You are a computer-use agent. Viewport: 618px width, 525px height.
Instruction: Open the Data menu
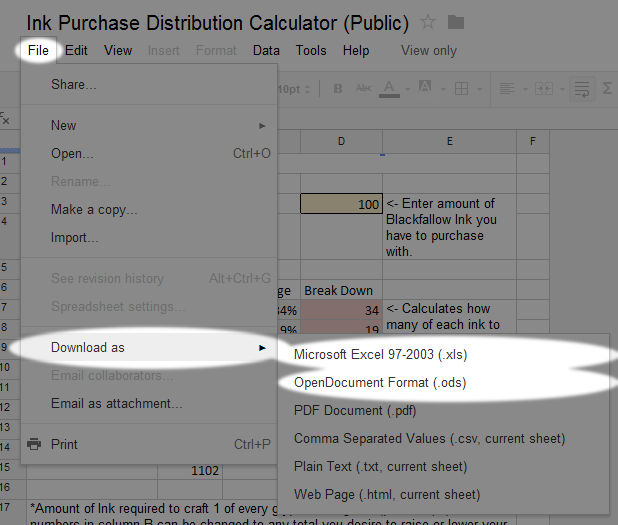point(266,50)
